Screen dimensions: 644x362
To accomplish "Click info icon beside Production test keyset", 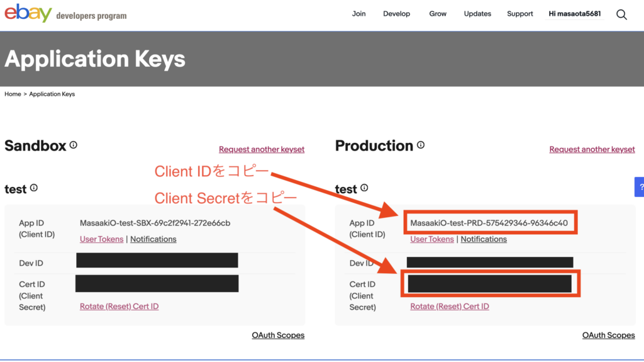I will (364, 188).
